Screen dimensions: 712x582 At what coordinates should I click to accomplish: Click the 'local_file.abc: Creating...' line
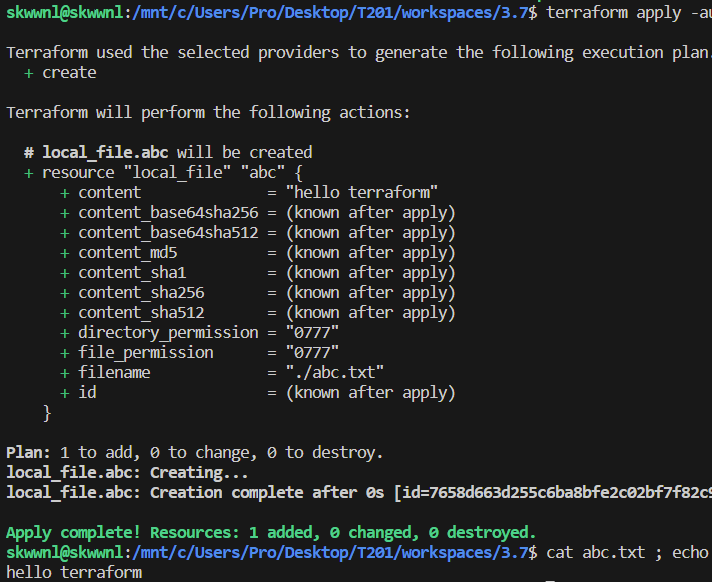[127, 473]
